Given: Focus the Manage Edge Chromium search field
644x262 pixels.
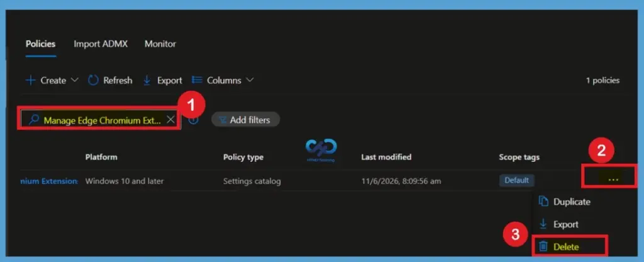Looking at the screenshot, I should (x=102, y=120).
